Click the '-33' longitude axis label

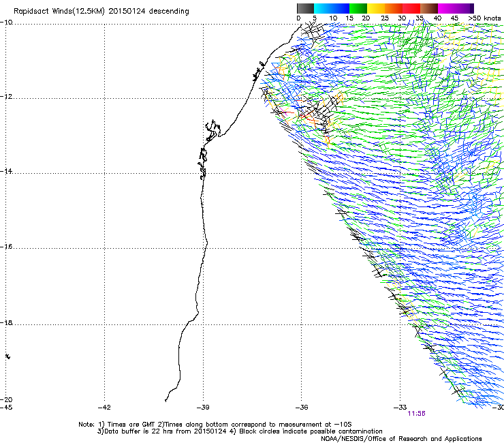[400, 408]
